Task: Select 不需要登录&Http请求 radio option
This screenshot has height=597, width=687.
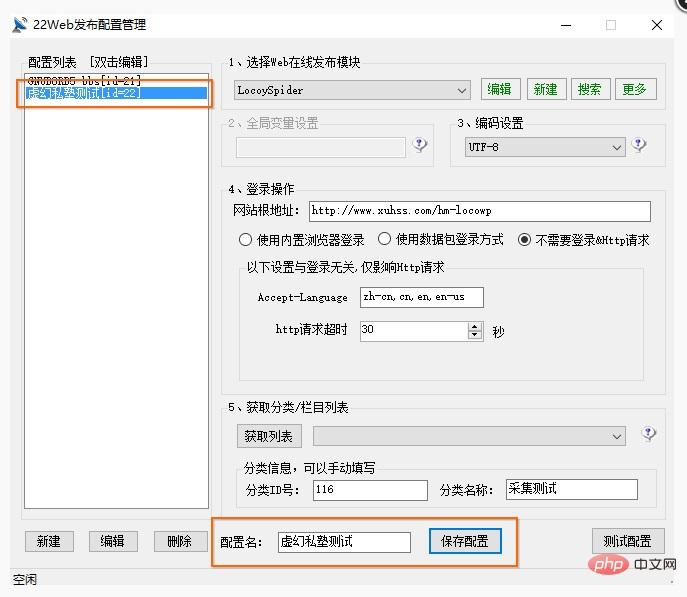Action: [x=524, y=240]
